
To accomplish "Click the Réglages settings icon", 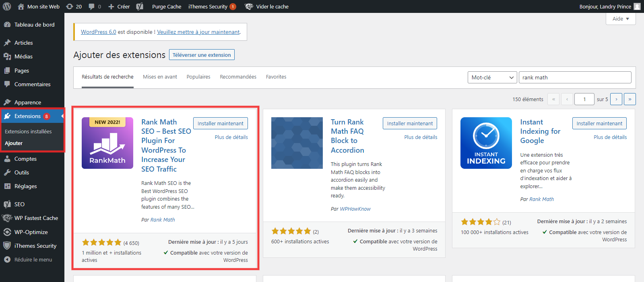I will pos(7,186).
